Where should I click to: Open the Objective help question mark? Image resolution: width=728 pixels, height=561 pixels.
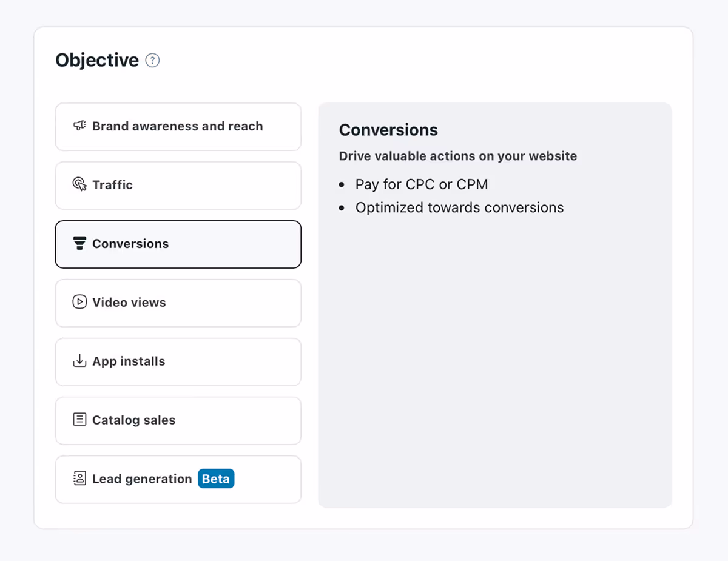(x=152, y=60)
